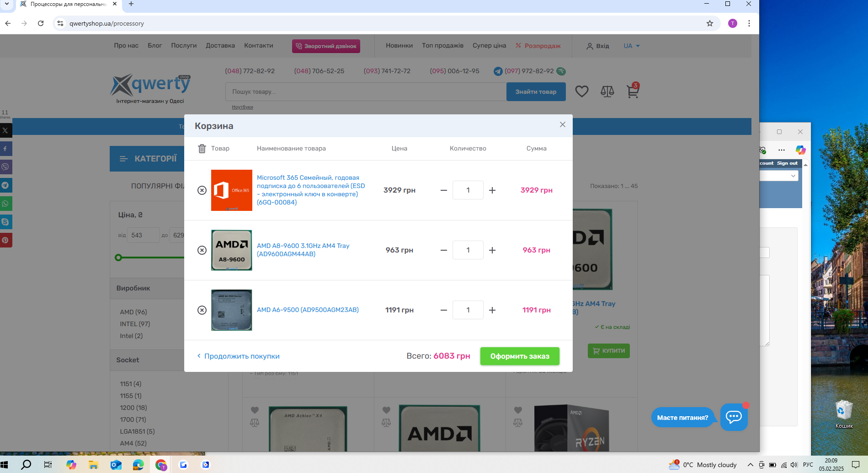The height and width of the screenshot is (473, 868).
Task: Open the Chrome profile avatar
Action: tap(733, 23)
